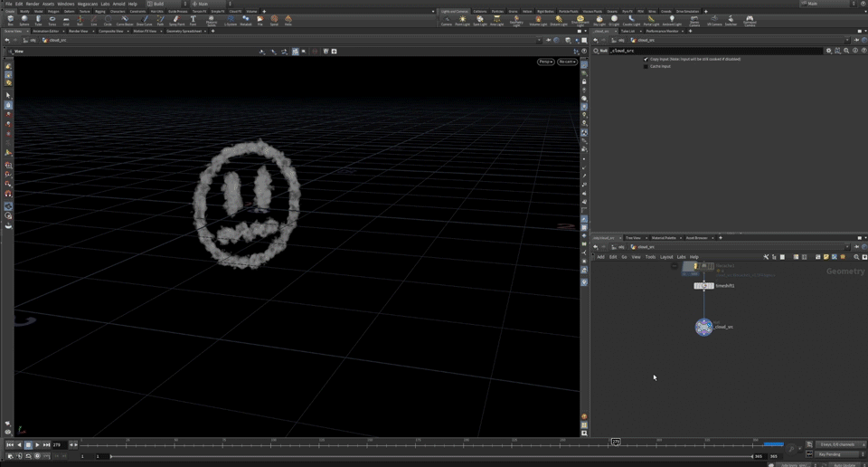Add an Area Light from the shelf
Screen dimensions: 868x467
click(497, 21)
